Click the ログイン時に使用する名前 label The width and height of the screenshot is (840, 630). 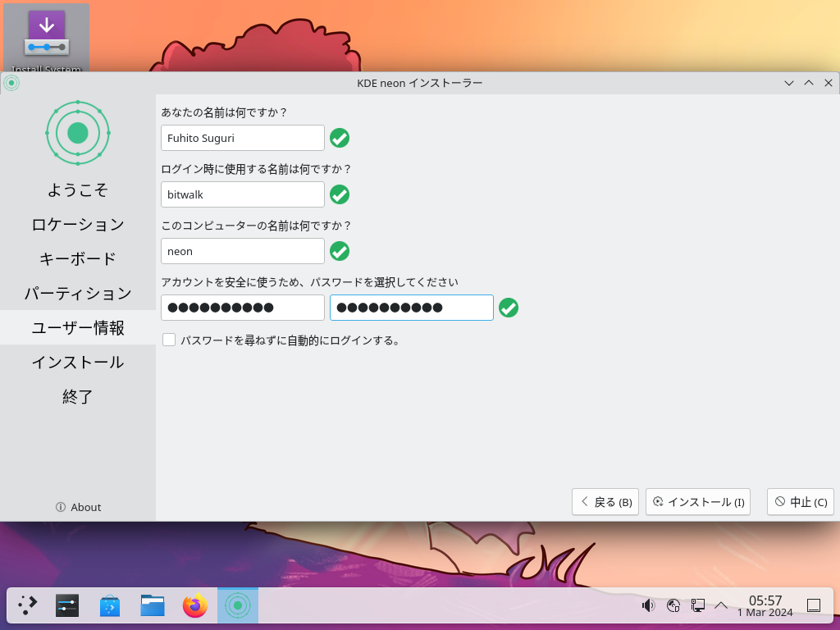(x=256, y=169)
